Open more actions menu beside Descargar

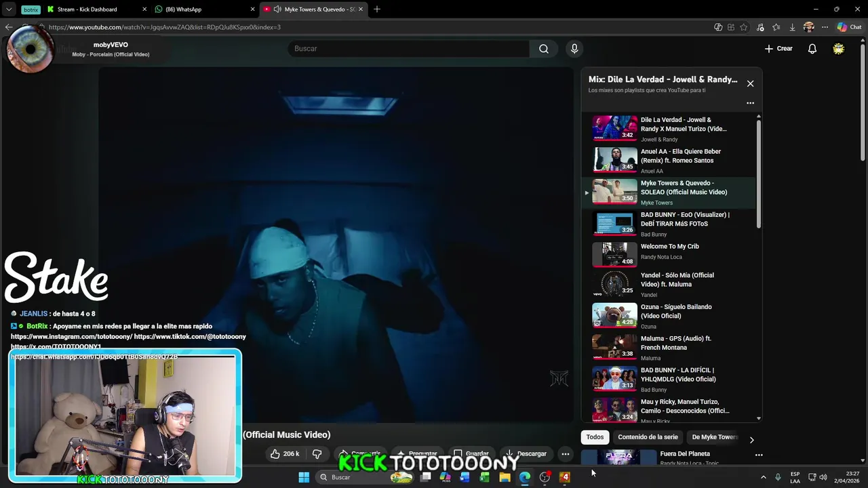click(x=565, y=453)
